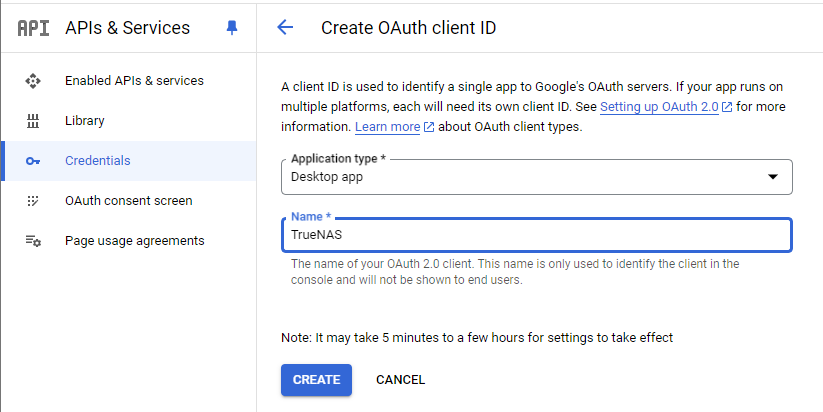Follow the Learn more link

click(387, 127)
